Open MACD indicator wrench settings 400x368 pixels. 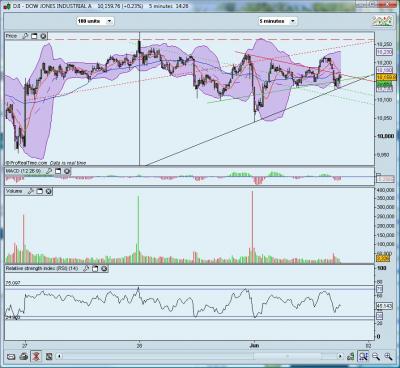coord(49,171)
